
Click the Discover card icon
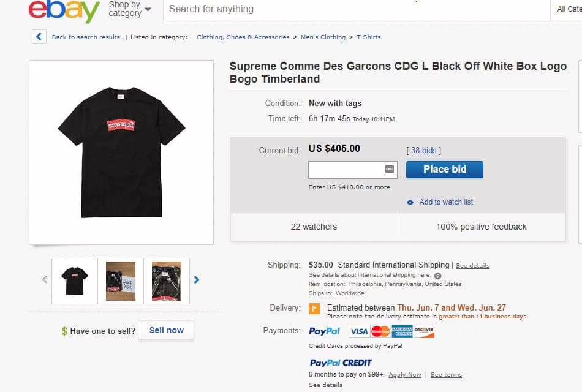424,331
